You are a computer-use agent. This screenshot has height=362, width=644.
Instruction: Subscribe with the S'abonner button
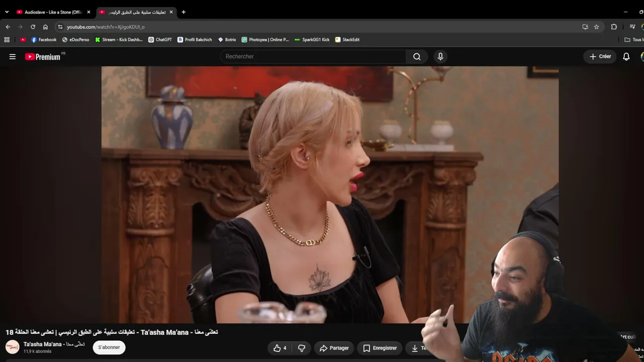tap(109, 347)
